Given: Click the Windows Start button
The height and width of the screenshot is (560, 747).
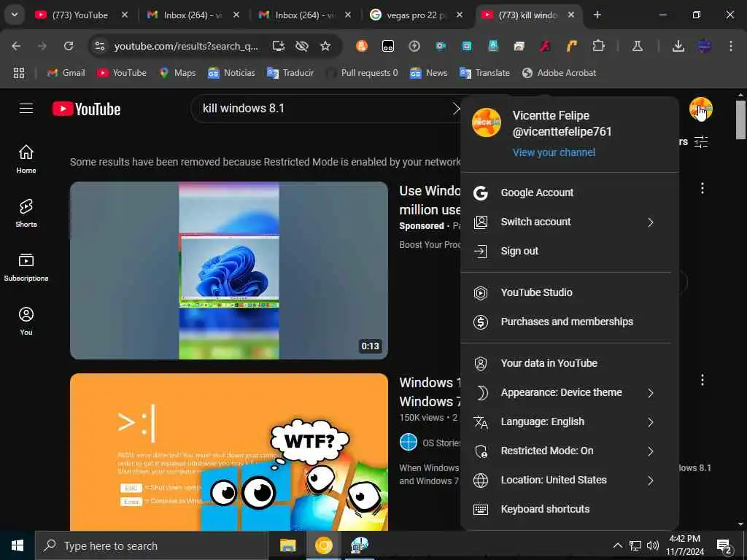Looking at the screenshot, I should tap(18, 545).
